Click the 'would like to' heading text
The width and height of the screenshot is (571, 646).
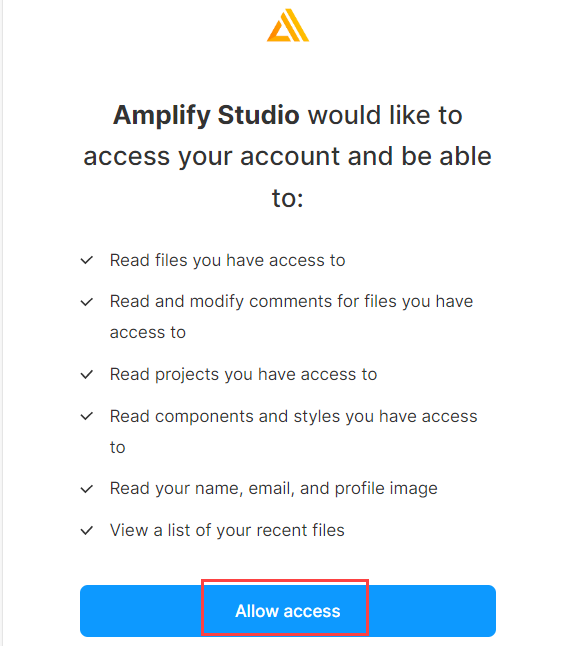point(385,115)
